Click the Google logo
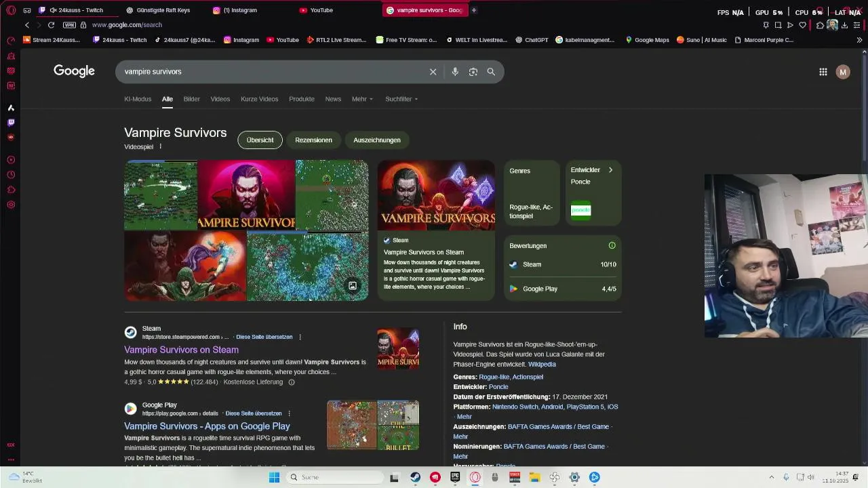The height and width of the screenshot is (488, 868). pos(74,71)
